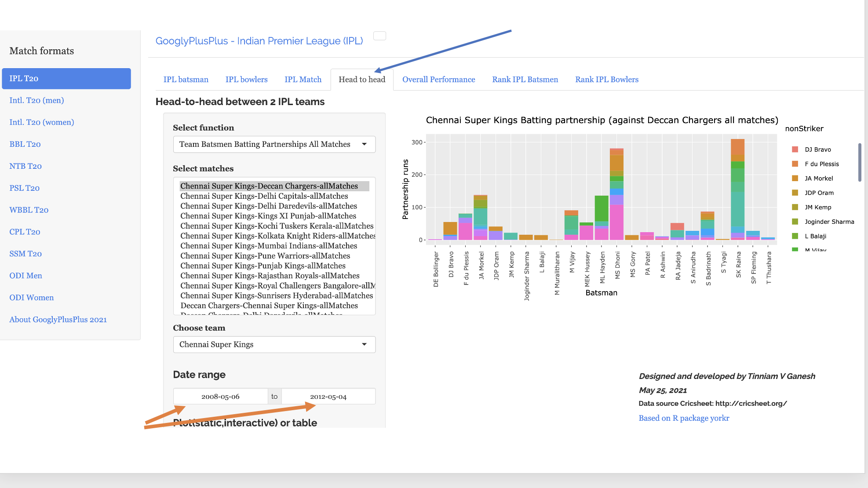Click the end date field 2012-05-04

[x=328, y=397]
